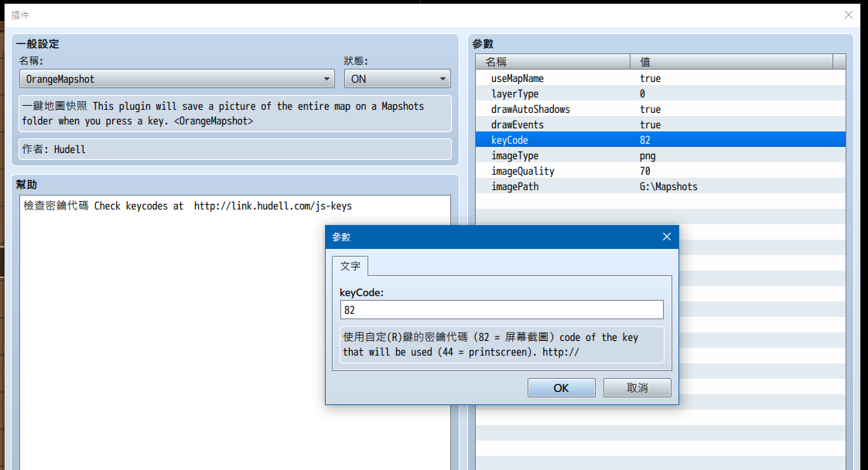Click the keyCode description text in dialog

coord(501,345)
